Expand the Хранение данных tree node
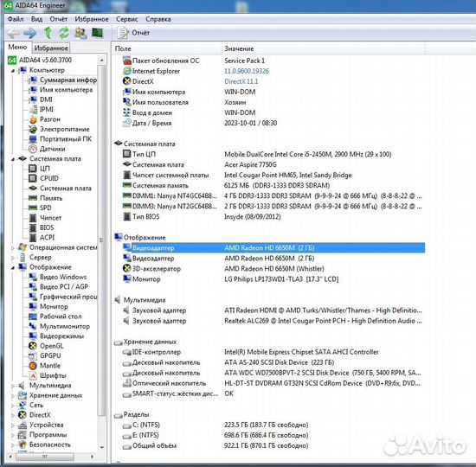The width and height of the screenshot is (476, 467). [13, 396]
